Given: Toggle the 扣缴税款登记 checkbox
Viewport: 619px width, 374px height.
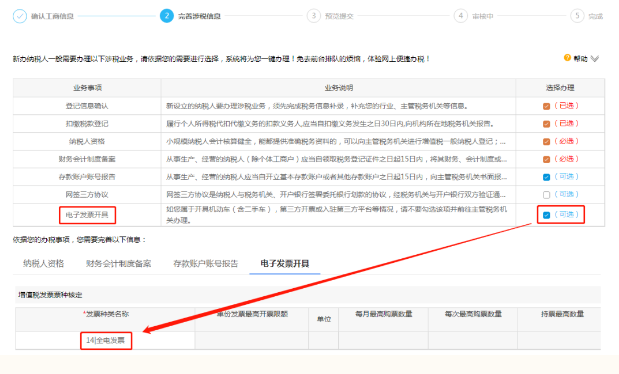Looking at the screenshot, I should (x=546, y=124).
